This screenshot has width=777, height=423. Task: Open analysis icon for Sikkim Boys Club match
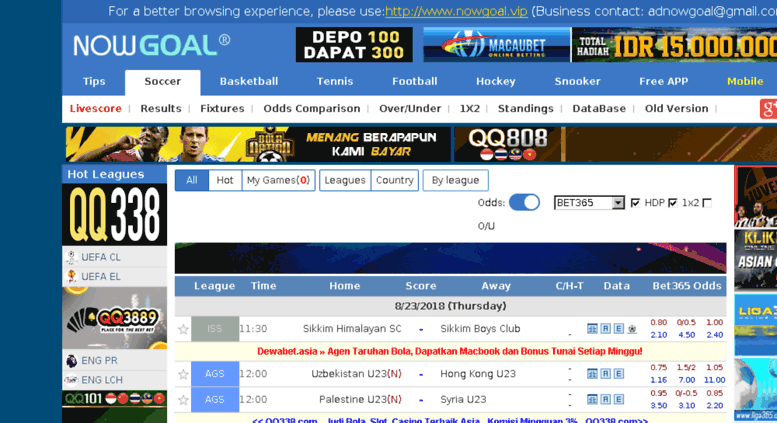tap(592, 328)
